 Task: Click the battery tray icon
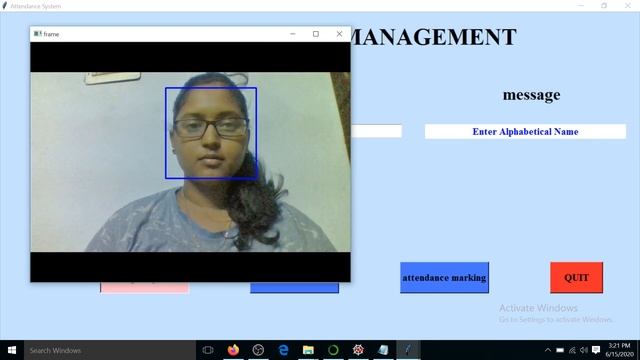pos(560,350)
